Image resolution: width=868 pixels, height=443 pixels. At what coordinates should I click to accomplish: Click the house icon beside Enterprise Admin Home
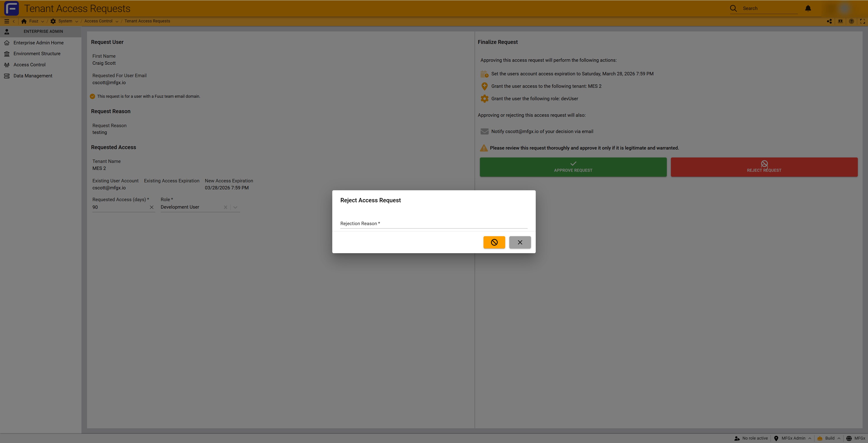[x=7, y=43]
